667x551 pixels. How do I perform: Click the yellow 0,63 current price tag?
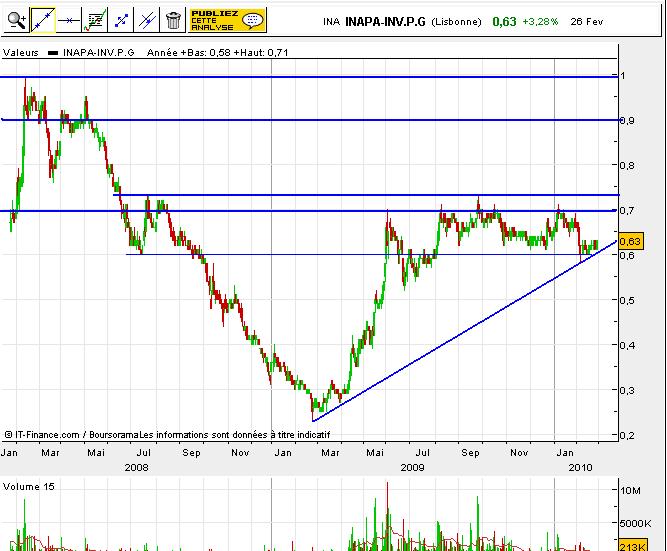pos(630,241)
